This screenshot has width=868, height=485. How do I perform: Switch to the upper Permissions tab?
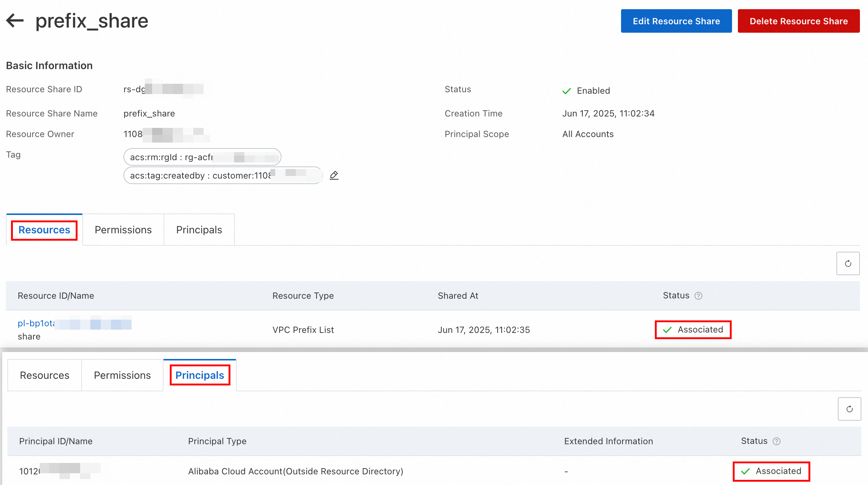pyautogui.click(x=123, y=230)
